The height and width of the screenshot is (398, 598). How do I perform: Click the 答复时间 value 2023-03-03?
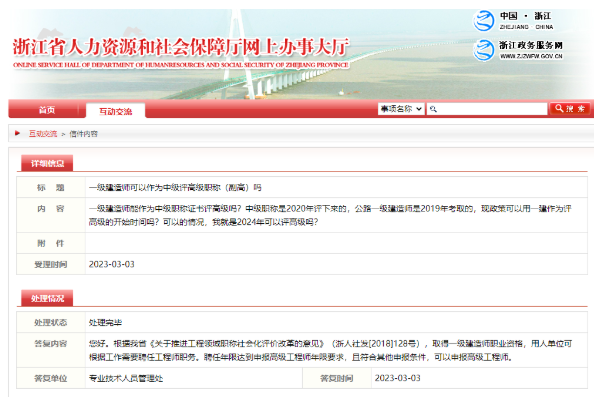click(397, 378)
